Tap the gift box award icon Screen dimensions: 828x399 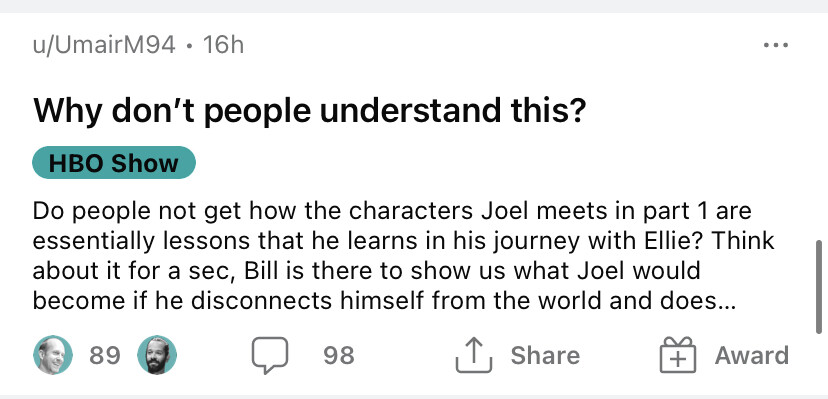click(678, 355)
